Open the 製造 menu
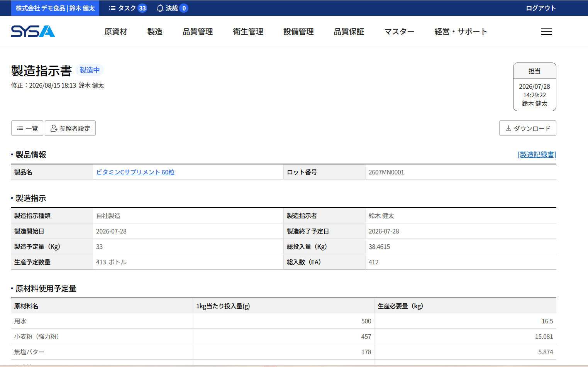 point(155,32)
